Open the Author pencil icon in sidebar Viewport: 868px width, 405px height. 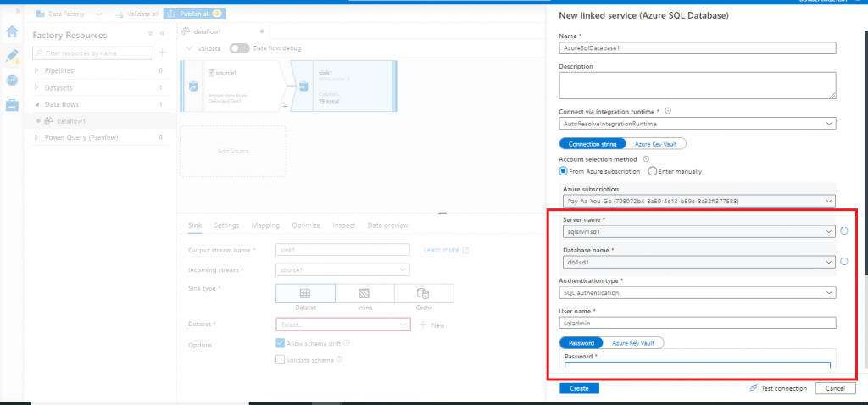[12, 56]
